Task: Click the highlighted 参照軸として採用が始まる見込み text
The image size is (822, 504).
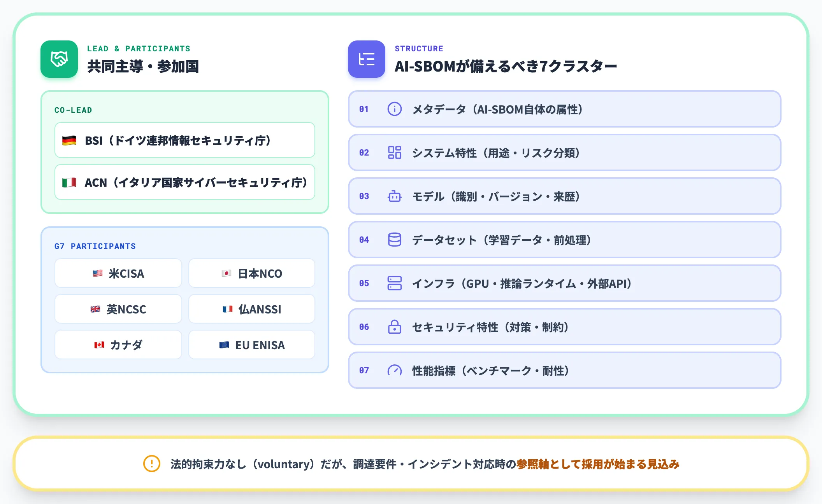Action: click(x=598, y=464)
